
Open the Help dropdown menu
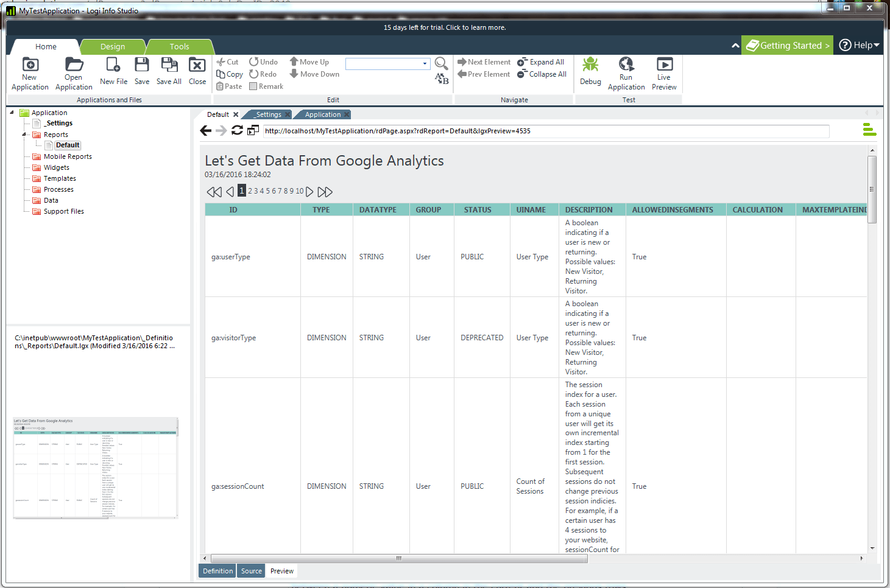pyautogui.click(x=858, y=45)
